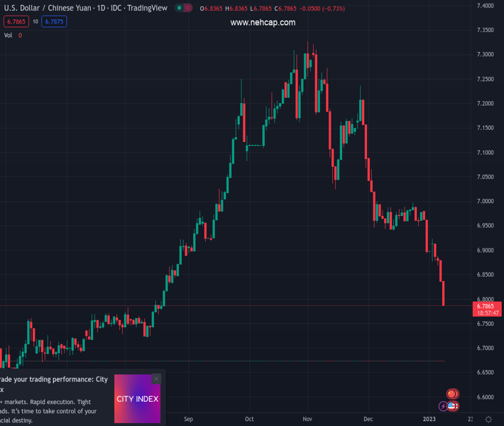504x426 pixels.
Task: Click the Nov label on time axis
Action: 307,419
